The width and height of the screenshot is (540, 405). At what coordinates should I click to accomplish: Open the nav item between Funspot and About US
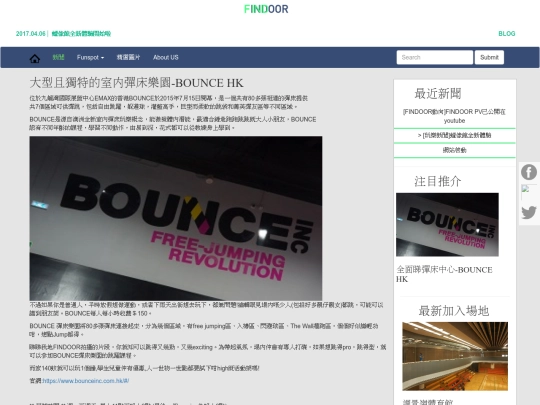coord(128,58)
